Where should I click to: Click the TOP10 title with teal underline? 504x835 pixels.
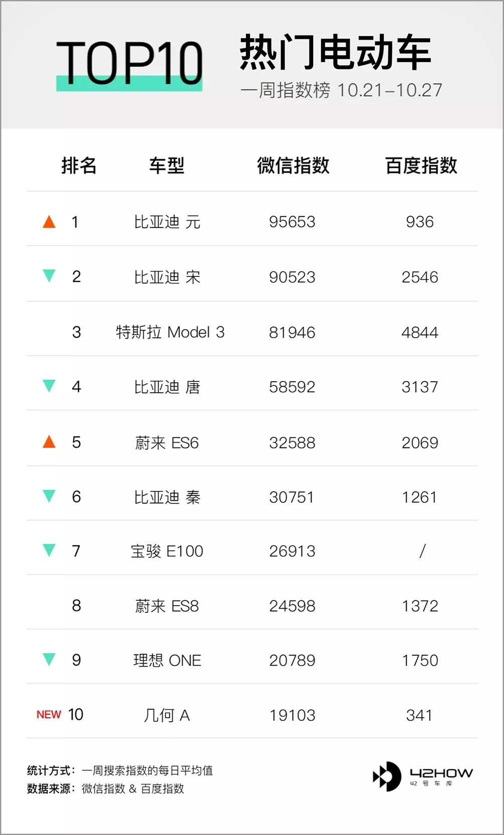[129, 64]
